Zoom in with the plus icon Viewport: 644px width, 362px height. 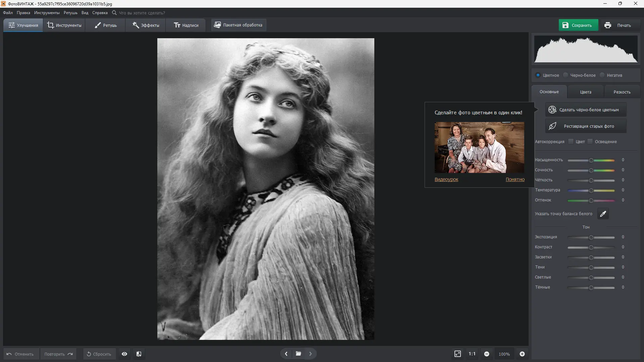pos(522,354)
